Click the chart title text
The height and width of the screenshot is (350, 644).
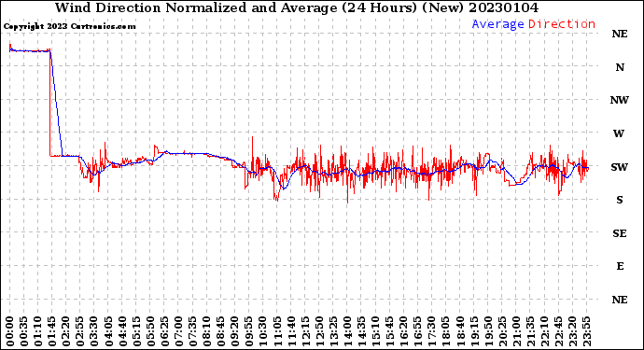pyautogui.click(x=297, y=7)
